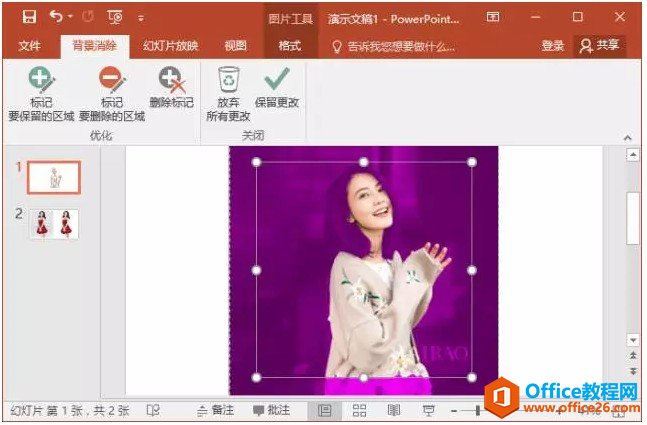Discard all changes with trash icon

point(228,94)
